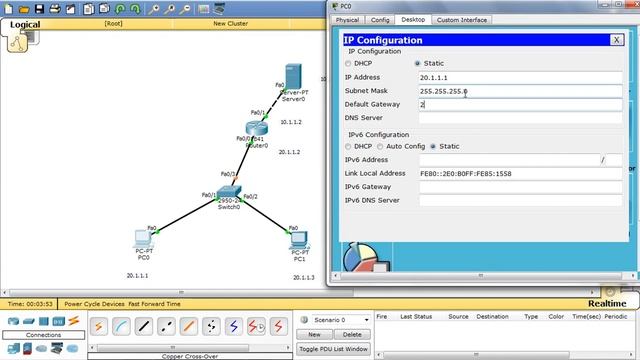Select the PC1 device in topology
640x360 pixels.
[300, 241]
